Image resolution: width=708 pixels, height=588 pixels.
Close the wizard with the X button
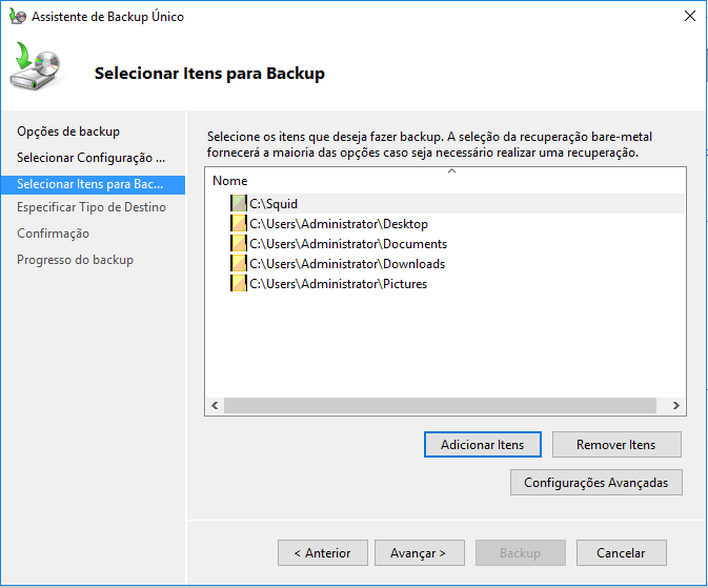[x=689, y=16]
